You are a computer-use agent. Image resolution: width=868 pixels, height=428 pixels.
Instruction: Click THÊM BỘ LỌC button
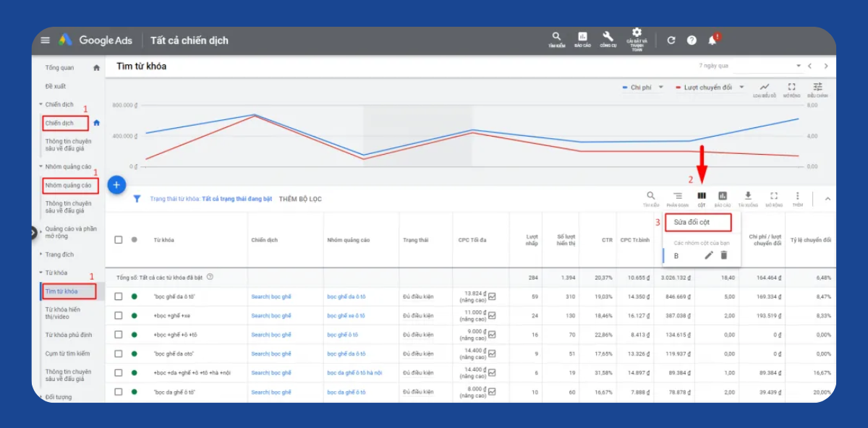(300, 199)
